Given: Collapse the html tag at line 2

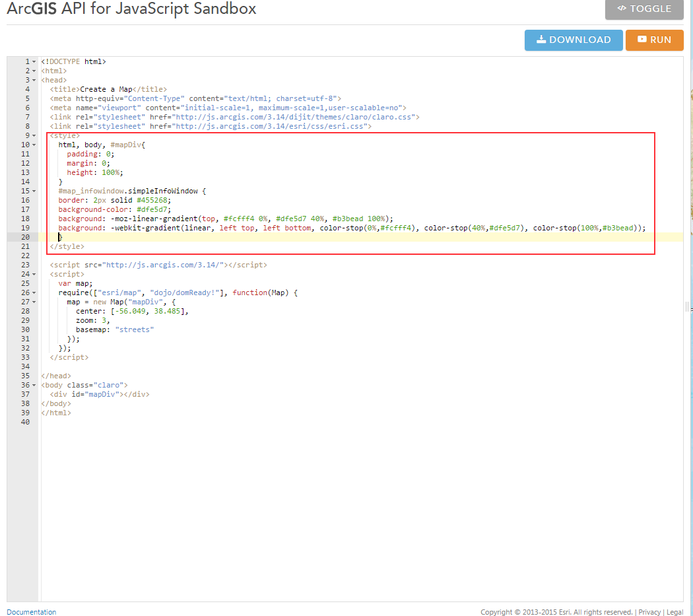Looking at the screenshot, I should click(34, 71).
